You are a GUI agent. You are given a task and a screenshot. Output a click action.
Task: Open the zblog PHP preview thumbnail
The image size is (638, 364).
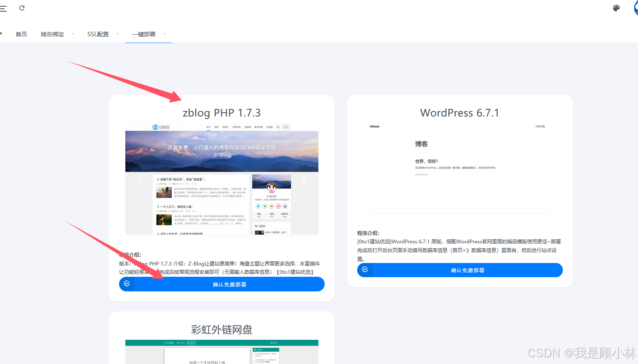click(x=222, y=179)
